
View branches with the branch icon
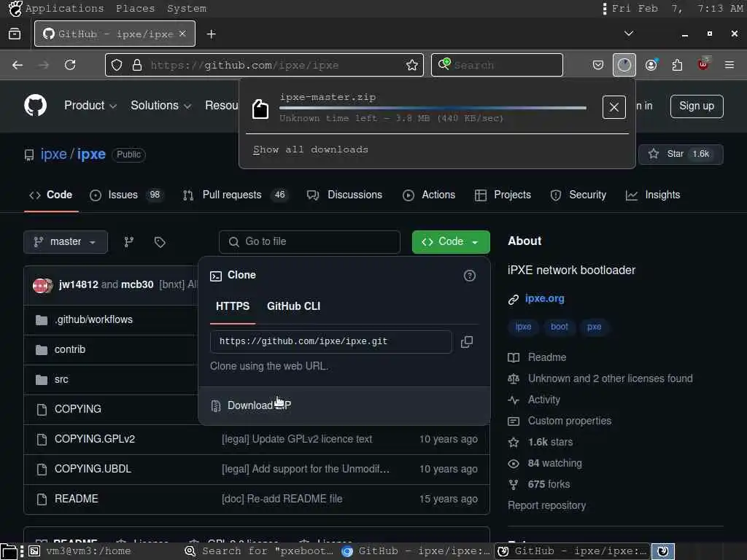click(128, 242)
